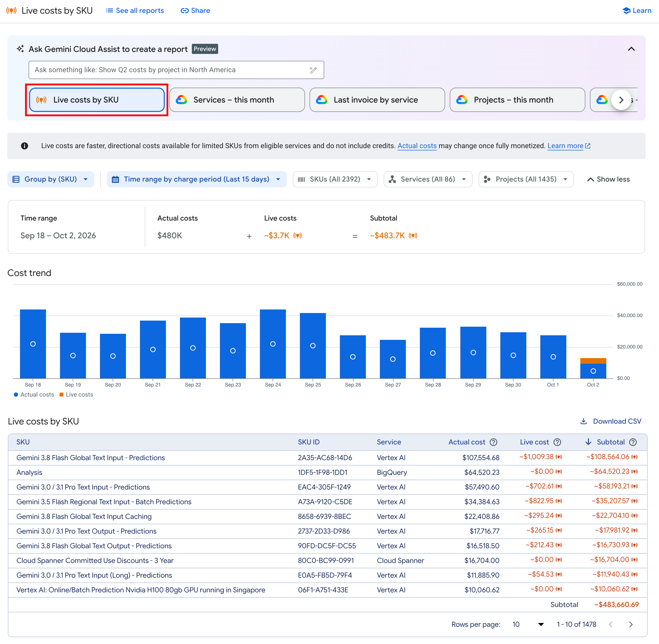659x644 pixels.
Task: Click the Sep 18 bar in Cost trend
Action: click(33, 344)
